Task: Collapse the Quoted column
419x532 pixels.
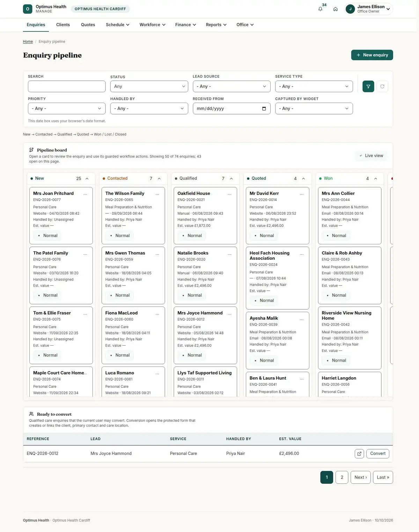Action: [303, 178]
